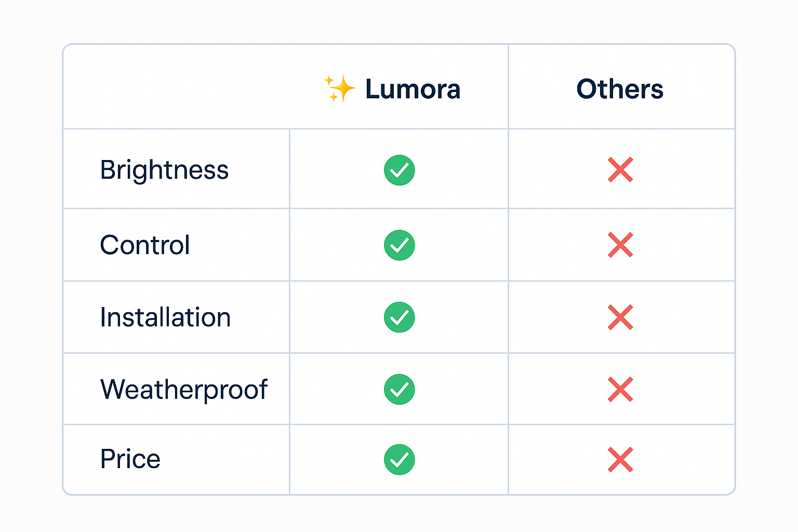Select the red X for Weatherproof

pos(620,389)
